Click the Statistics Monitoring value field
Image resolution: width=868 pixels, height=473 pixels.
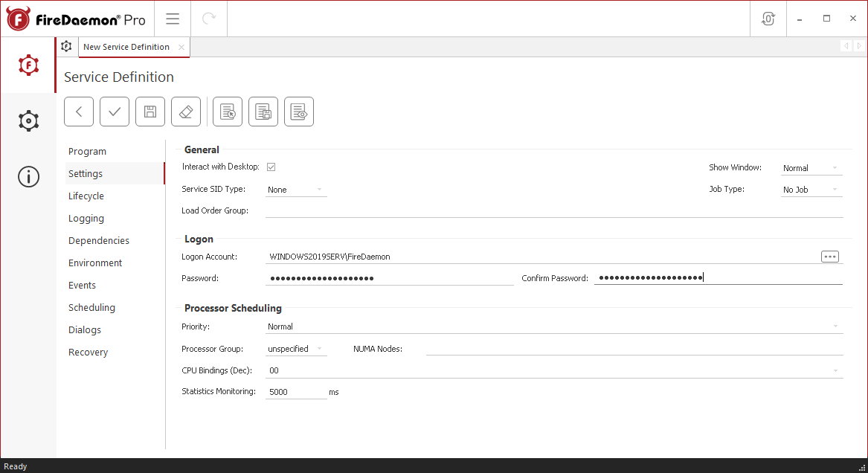(295, 390)
